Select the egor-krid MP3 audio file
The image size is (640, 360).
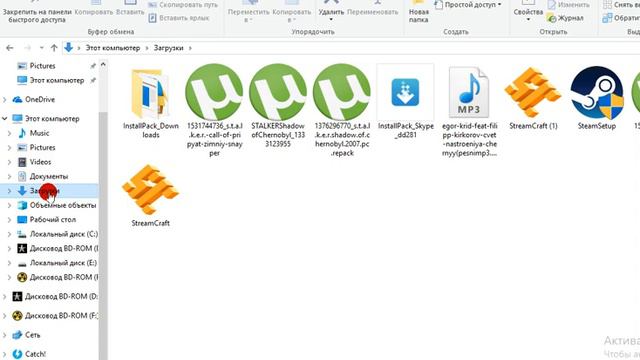click(469, 111)
